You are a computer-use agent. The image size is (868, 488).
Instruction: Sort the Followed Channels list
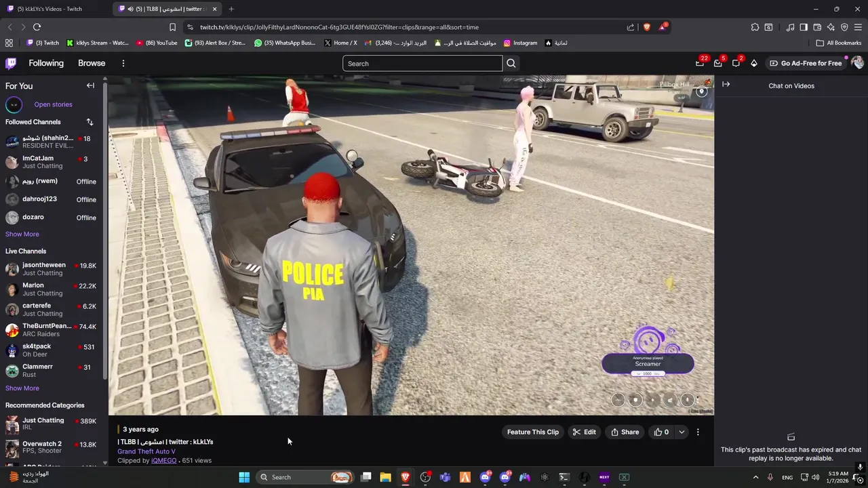(x=90, y=122)
